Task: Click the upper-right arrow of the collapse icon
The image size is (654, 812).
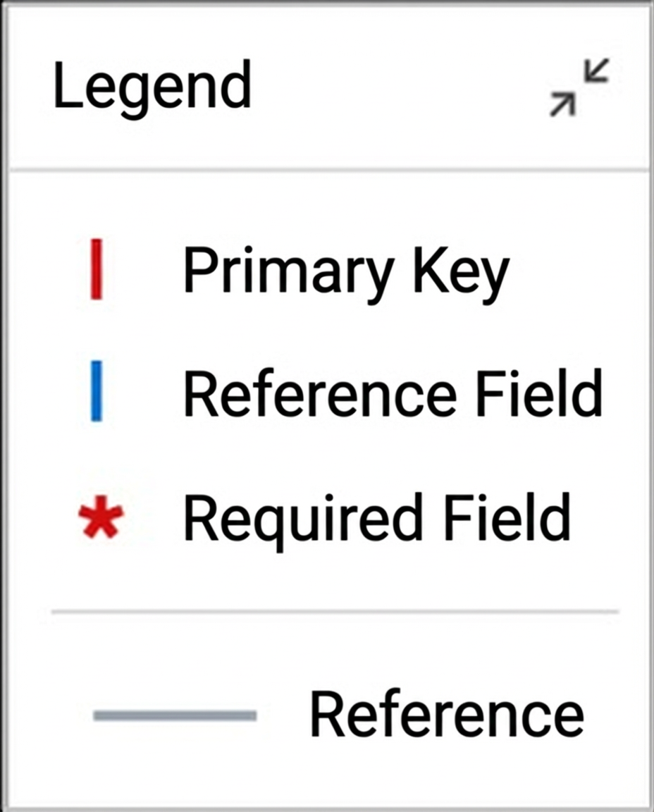Action: [x=596, y=71]
